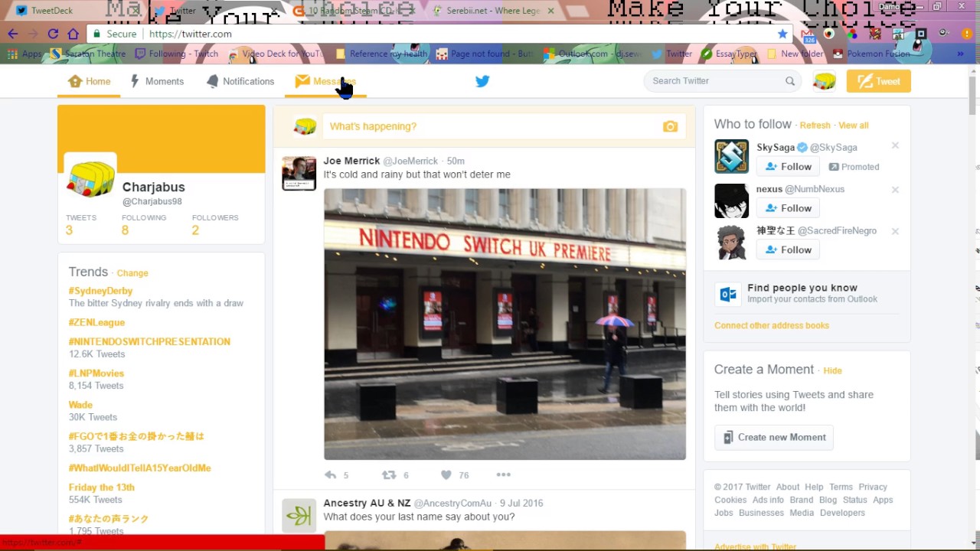Click the Tweet compose button
The image size is (980, 551).
pos(878,81)
